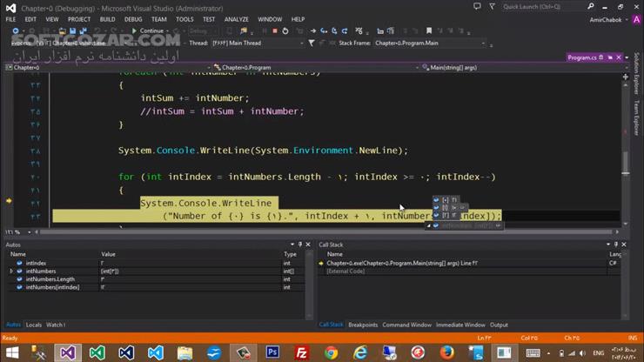Click the Navigate Backward toolbar icon
This screenshot has width=644, height=362.
point(15,30)
